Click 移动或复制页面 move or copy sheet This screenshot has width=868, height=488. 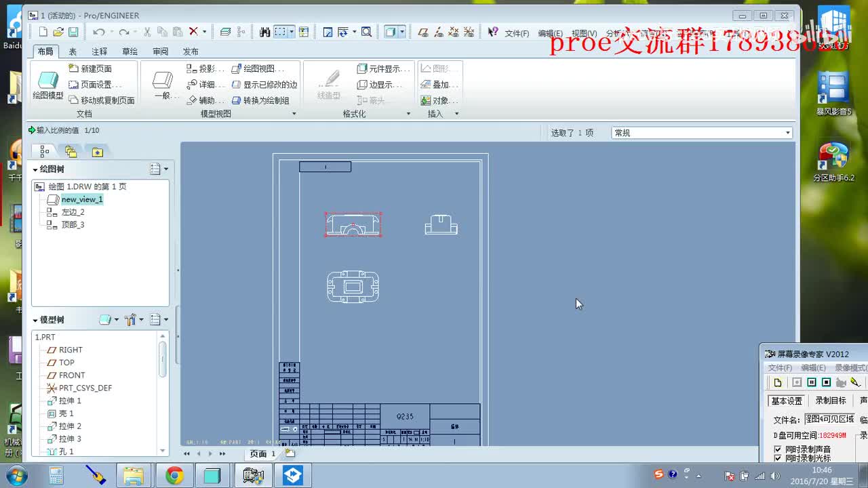(x=102, y=100)
